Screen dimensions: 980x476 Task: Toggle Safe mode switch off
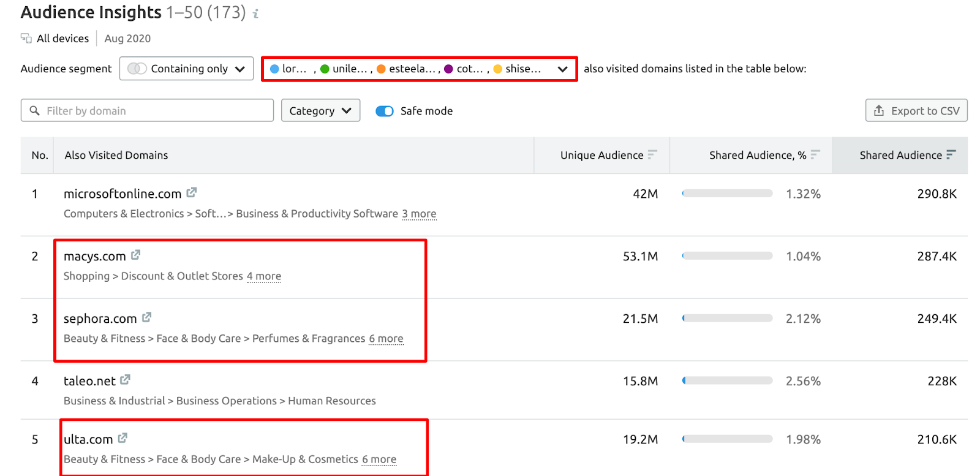(x=385, y=111)
